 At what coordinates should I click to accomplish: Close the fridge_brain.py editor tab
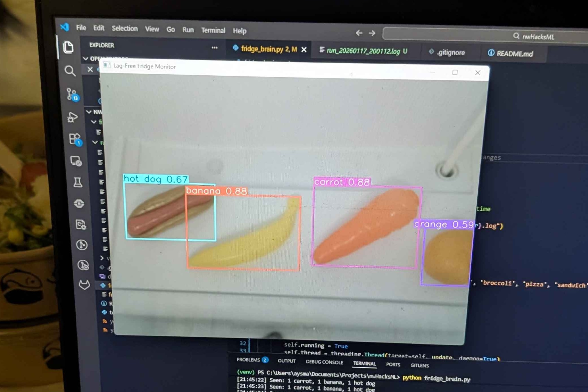[304, 50]
